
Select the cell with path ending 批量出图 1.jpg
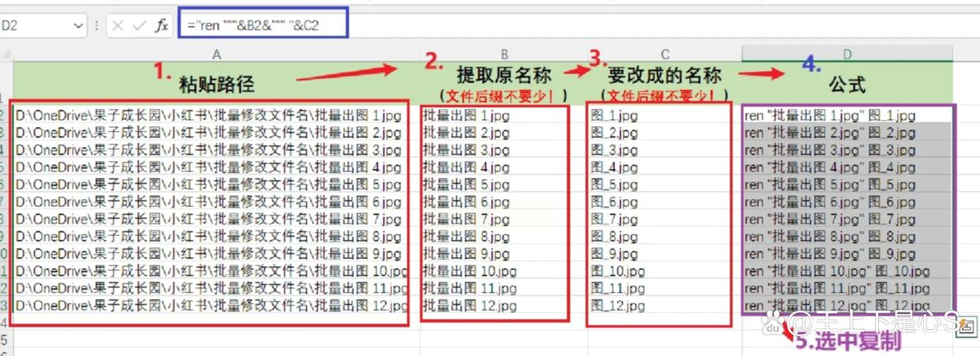pyautogui.click(x=216, y=115)
